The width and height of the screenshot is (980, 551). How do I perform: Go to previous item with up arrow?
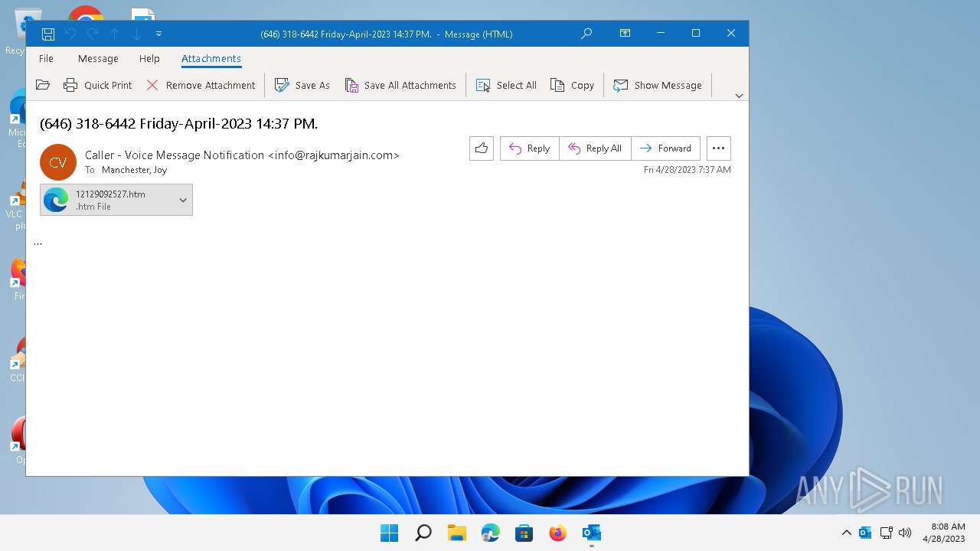(114, 34)
